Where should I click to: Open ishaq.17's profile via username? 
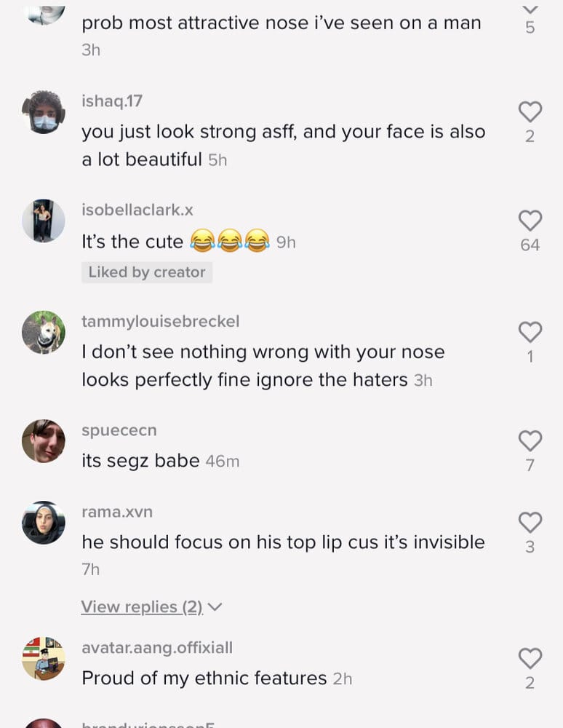tap(111, 100)
